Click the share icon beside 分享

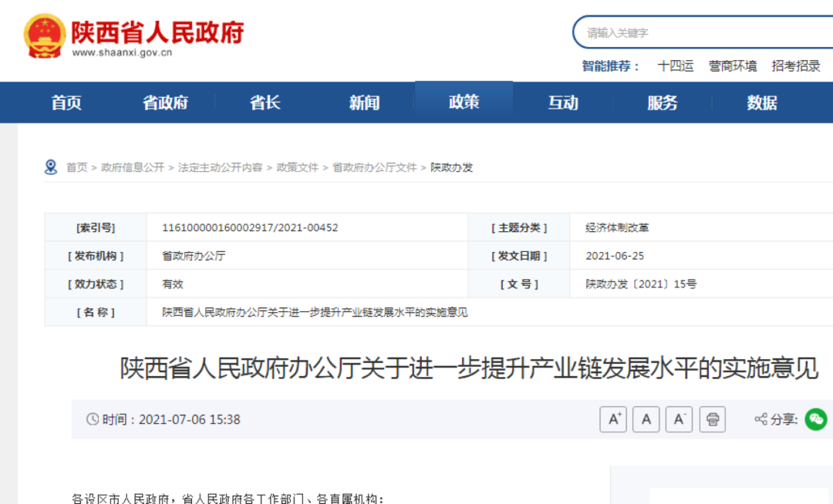(760, 419)
